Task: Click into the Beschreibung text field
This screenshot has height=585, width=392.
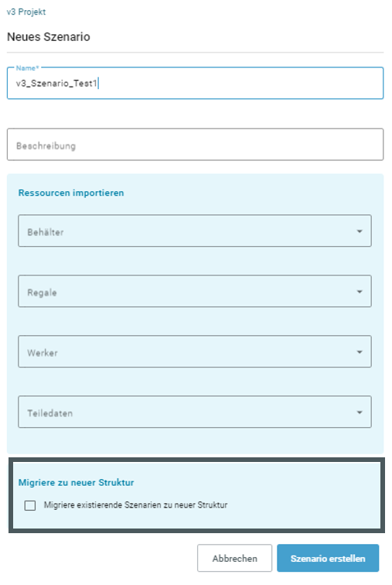Action: tap(195, 145)
